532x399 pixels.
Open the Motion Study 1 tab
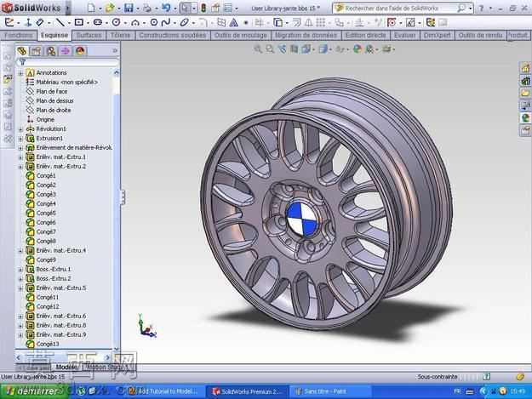coord(107,368)
